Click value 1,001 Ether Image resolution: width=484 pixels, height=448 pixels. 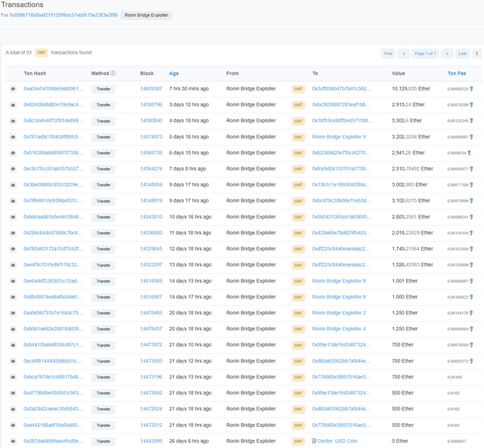405,281
